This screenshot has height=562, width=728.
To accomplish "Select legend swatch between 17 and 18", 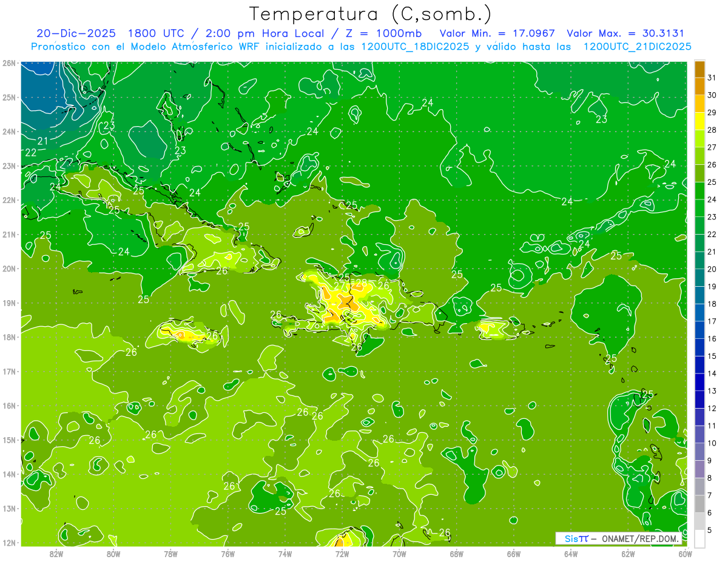I will (699, 312).
